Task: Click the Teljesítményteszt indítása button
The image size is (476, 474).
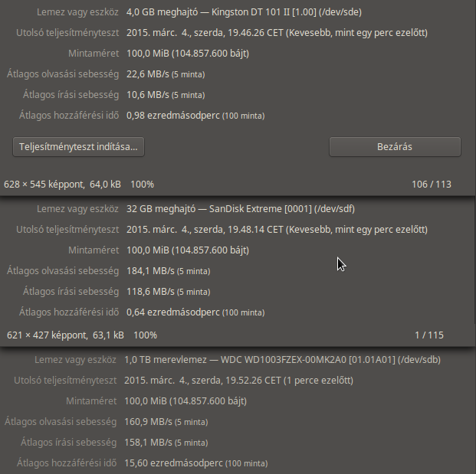Action: [78, 147]
